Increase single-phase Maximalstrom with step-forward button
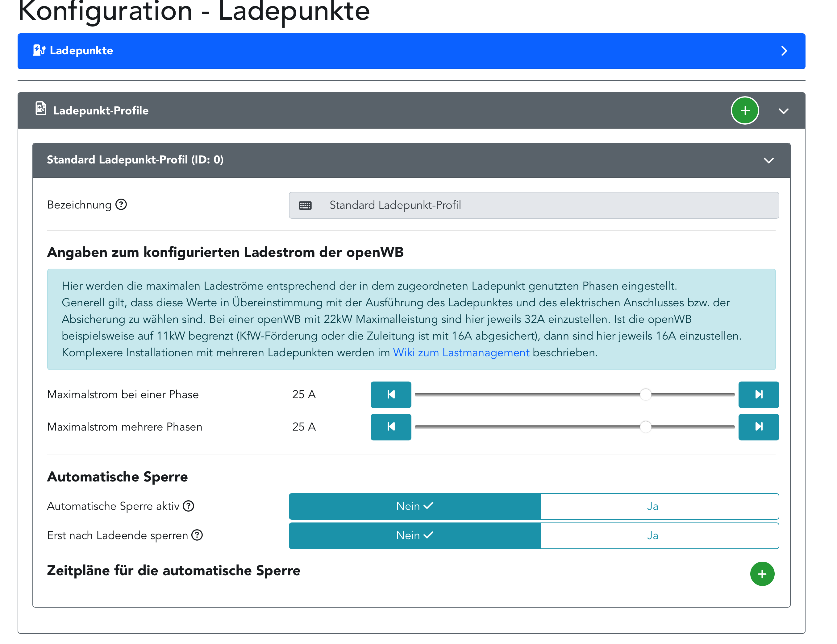837x644 pixels. [x=758, y=394]
